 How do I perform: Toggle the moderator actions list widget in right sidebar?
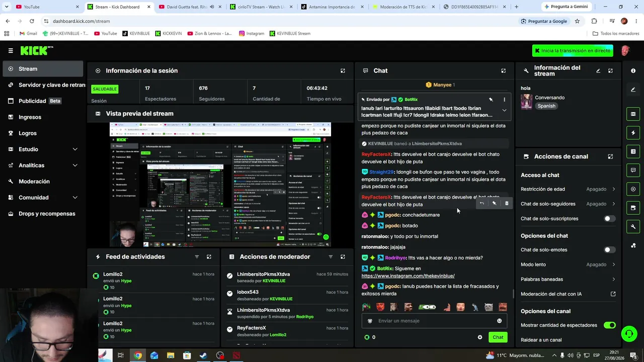(633, 151)
